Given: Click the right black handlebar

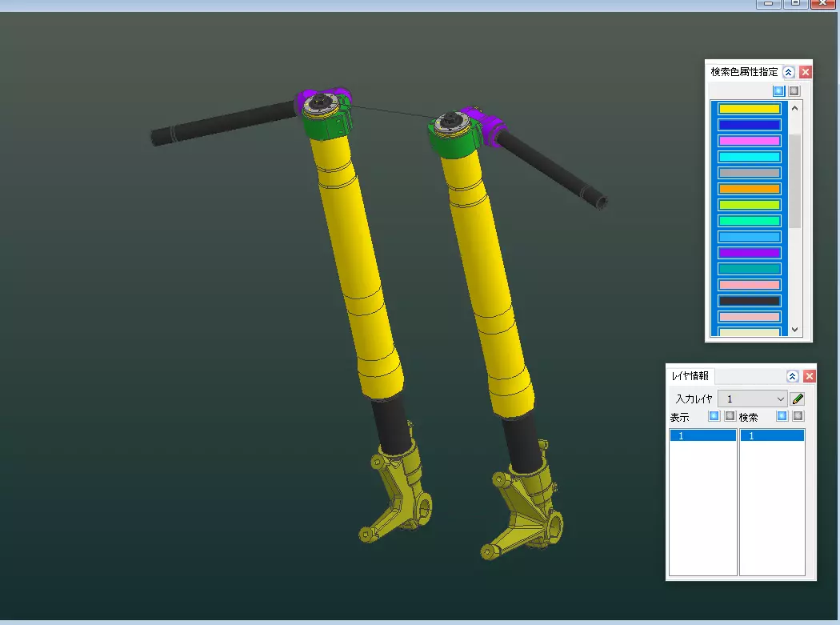Looking at the screenshot, I should [552, 170].
